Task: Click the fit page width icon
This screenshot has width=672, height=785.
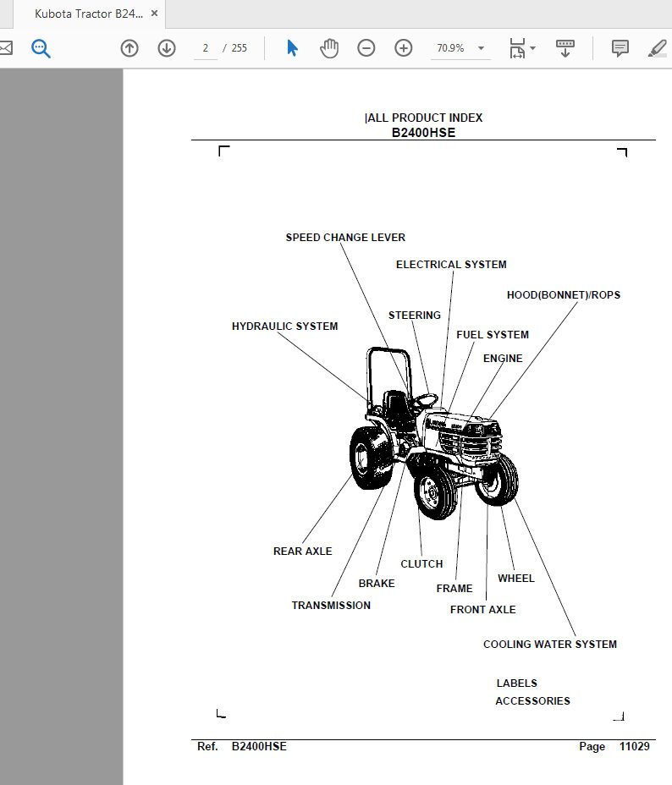Action: coord(517,48)
